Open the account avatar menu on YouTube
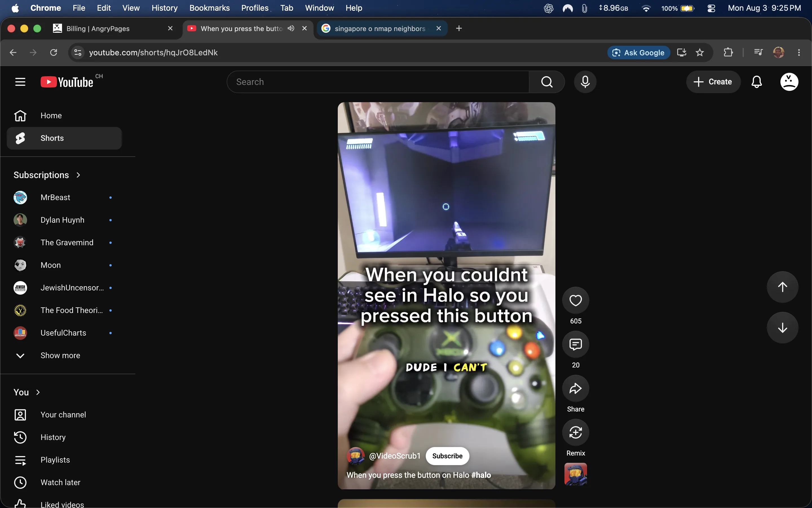Screen dimensions: 812x508 pyautogui.click(x=789, y=82)
